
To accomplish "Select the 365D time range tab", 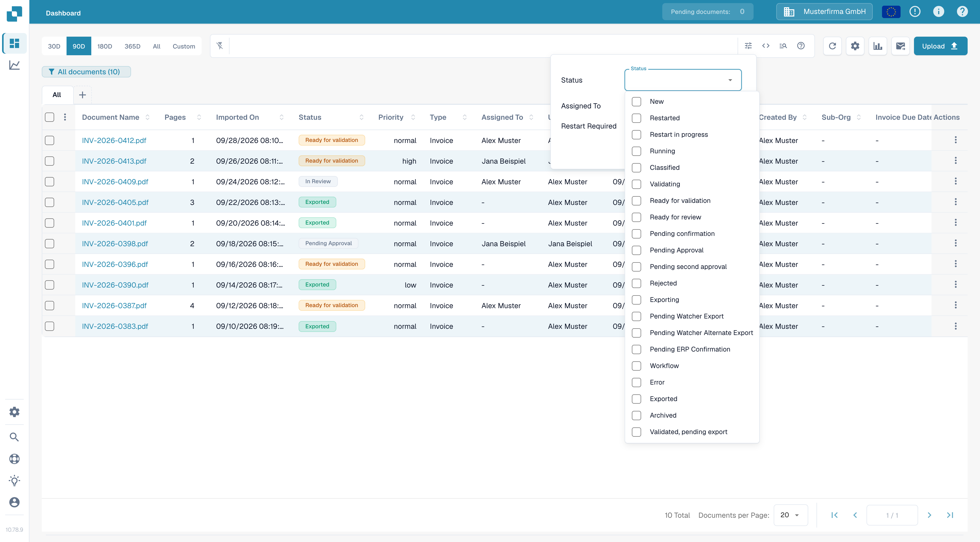I will click(x=132, y=46).
